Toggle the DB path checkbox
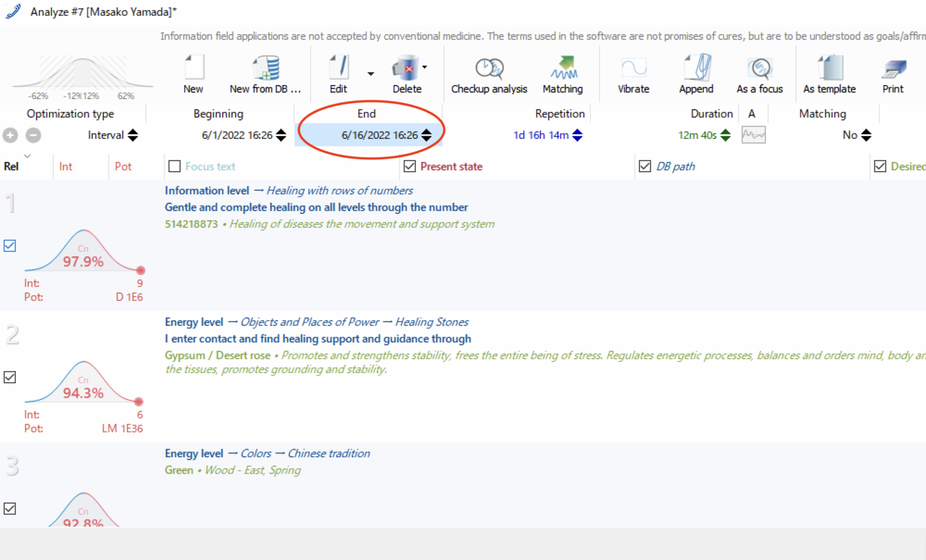 [645, 166]
